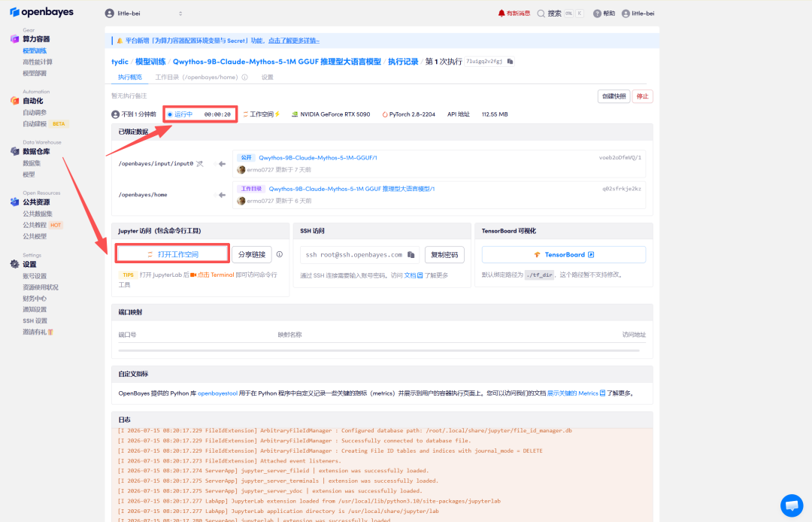Open 资源使用状况 in the sidebar

point(41,287)
